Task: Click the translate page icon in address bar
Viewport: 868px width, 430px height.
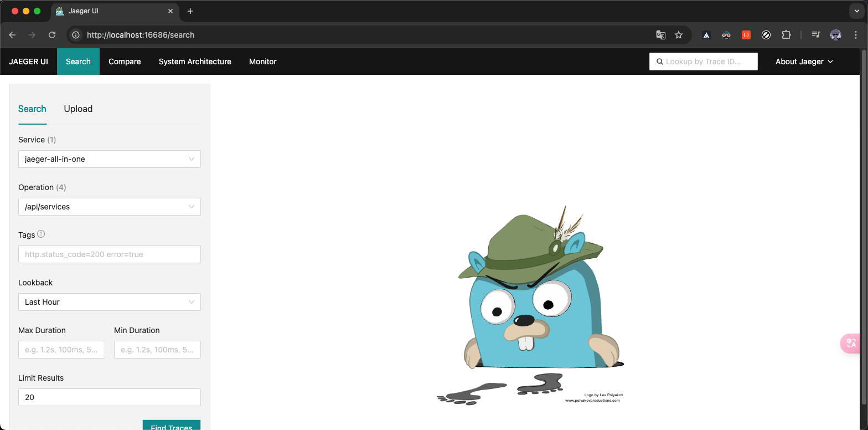Action: point(660,35)
